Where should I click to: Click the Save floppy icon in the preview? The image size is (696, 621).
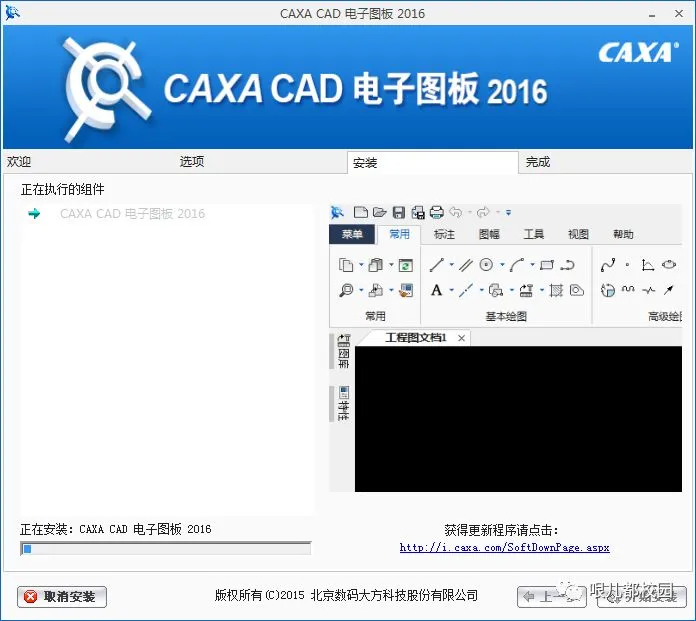pyautogui.click(x=399, y=212)
